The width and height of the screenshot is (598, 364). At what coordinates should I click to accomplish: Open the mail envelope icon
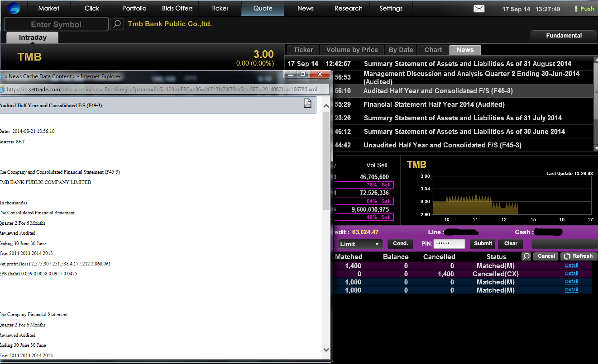click(479, 9)
